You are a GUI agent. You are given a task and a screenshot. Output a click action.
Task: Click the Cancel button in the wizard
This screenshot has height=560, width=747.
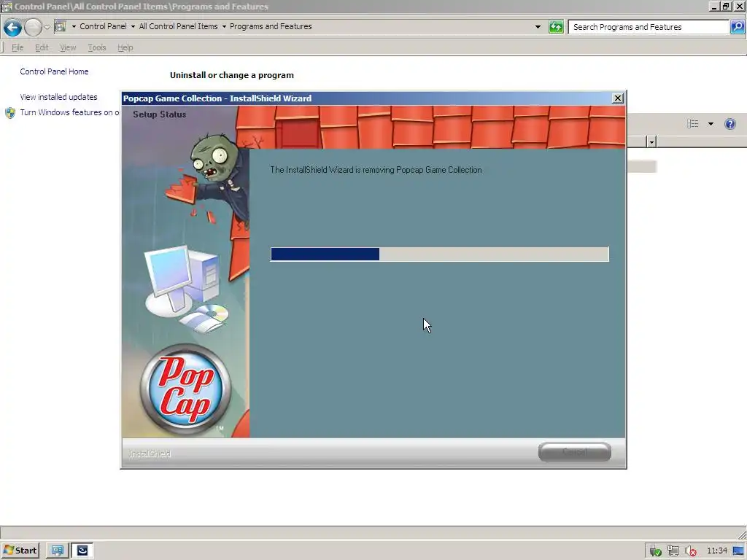coord(575,452)
